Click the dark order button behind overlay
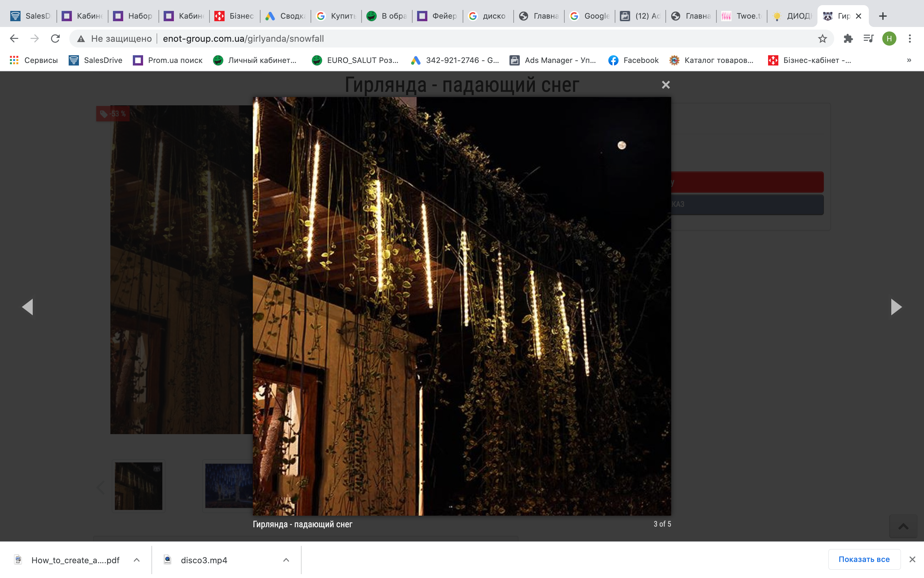924x578 pixels. click(x=747, y=205)
